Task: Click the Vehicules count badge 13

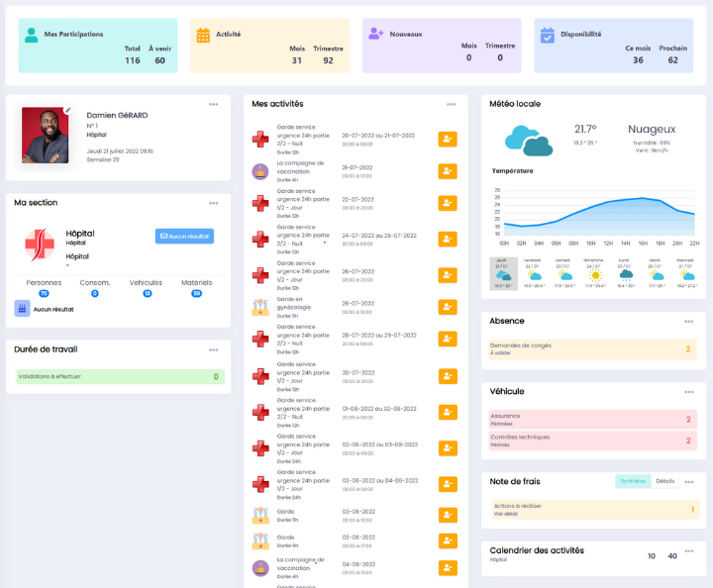Action: [148, 294]
